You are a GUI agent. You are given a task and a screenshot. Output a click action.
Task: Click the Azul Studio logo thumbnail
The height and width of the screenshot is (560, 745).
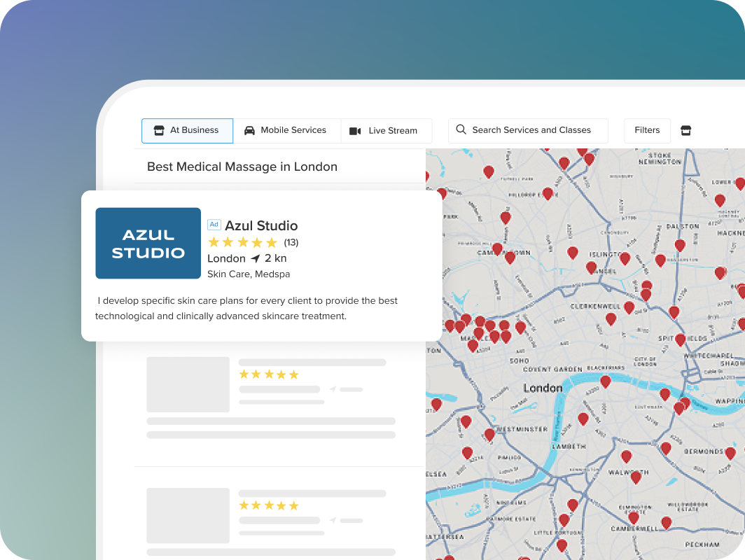(148, 243)
